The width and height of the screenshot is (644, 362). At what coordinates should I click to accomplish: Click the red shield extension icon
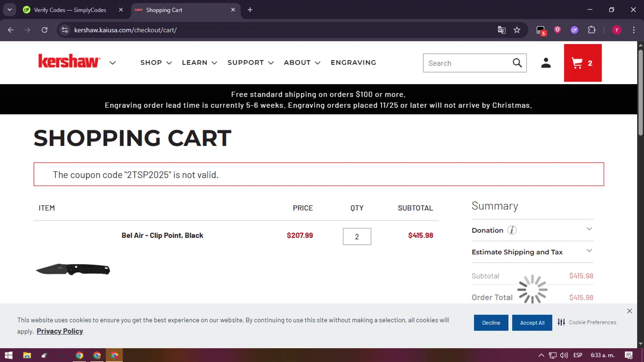[557, 30]
